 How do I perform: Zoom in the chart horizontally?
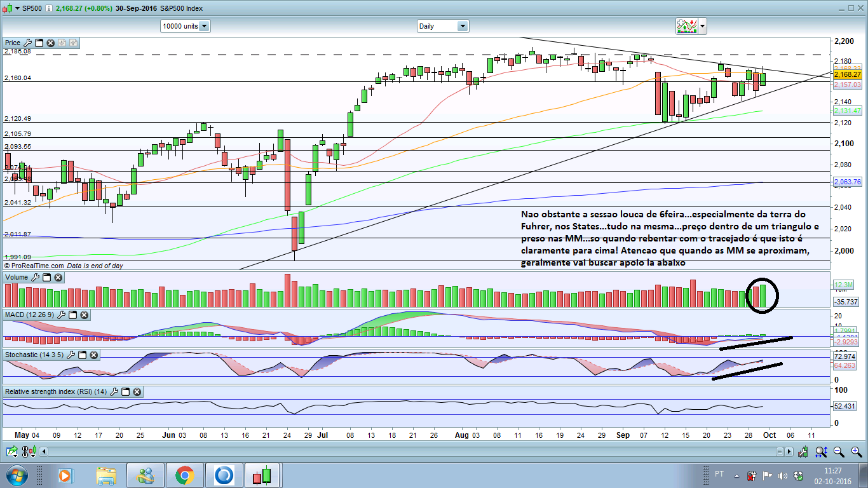tap(856, 452)
